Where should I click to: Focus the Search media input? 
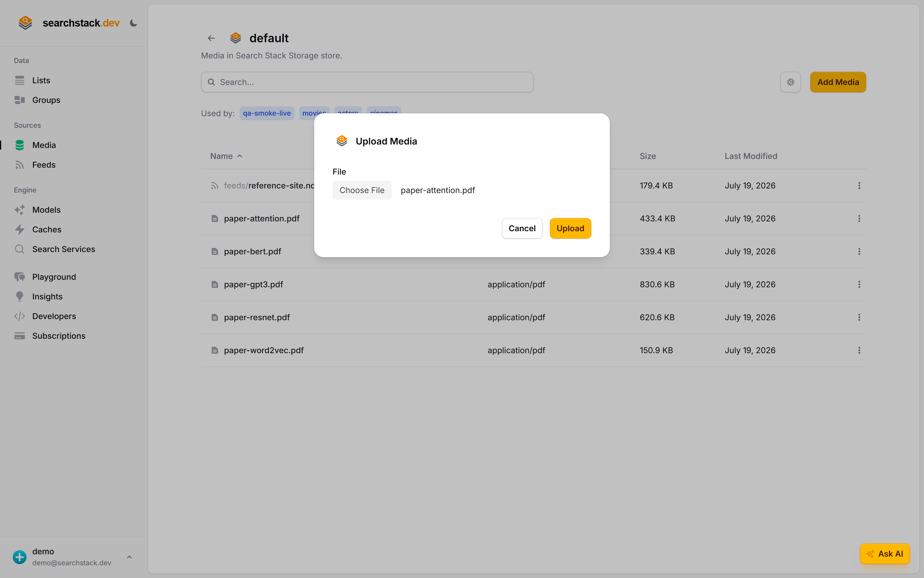click(367, 82)
